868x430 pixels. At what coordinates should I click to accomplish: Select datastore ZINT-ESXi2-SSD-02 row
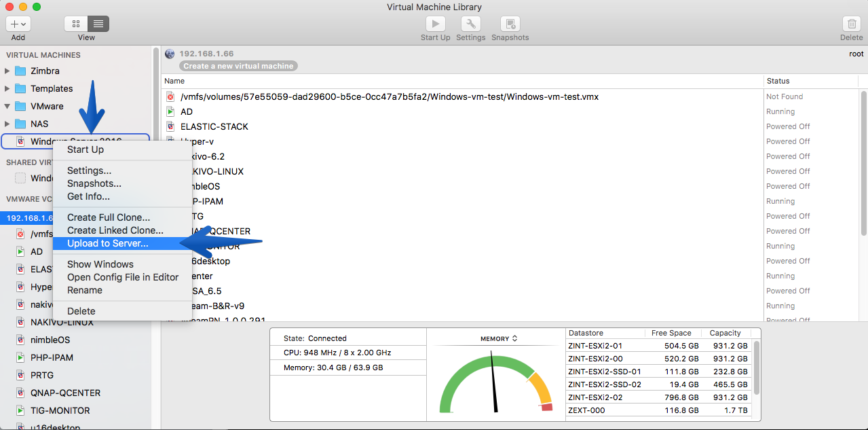659,384
